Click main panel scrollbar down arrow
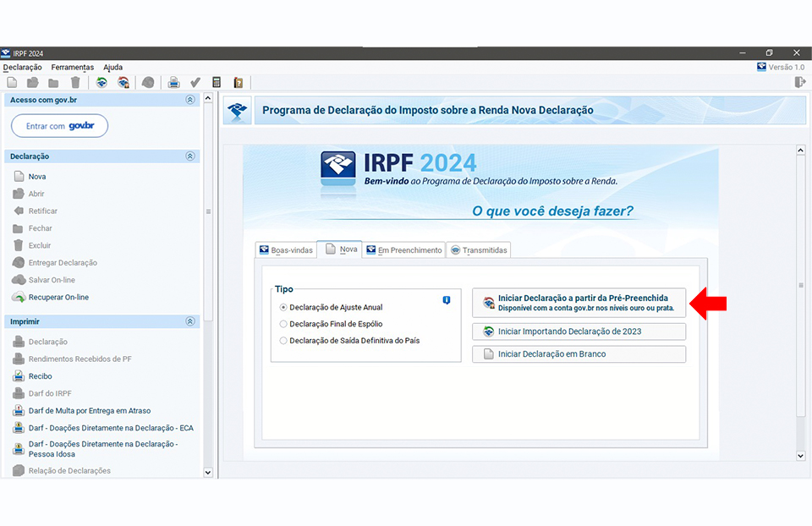Image resolution: width=812 pixels, height=526 pixels. pos(801,456)
